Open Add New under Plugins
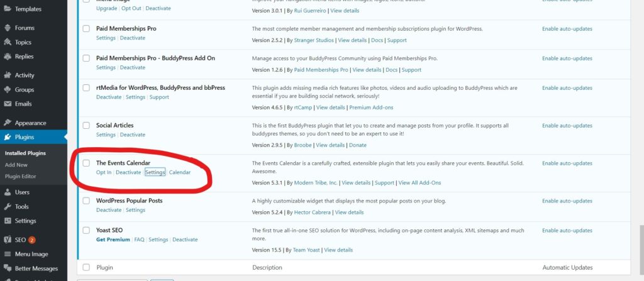 tap(16, 165)
